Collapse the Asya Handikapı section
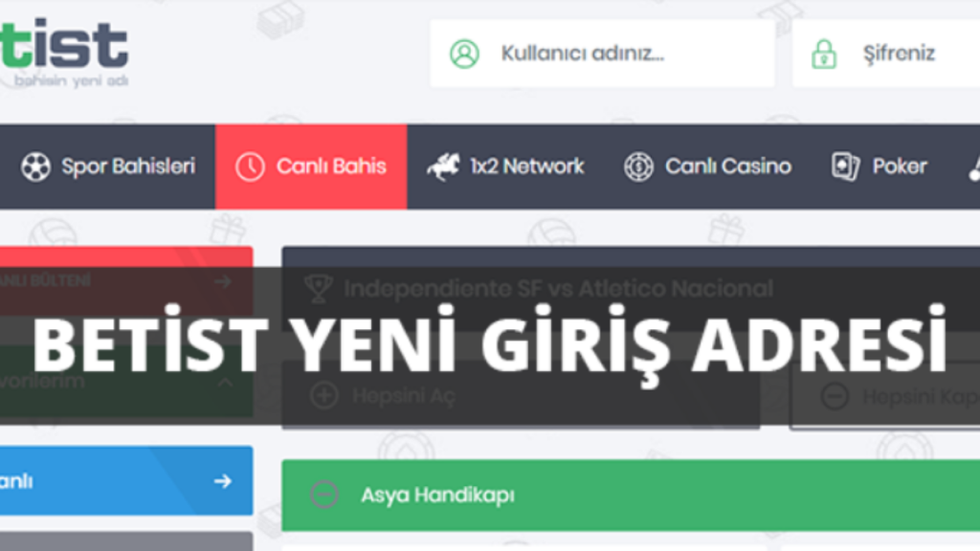Image resolution: width=980 pixels, height=551 pixels. coord(324,495)
